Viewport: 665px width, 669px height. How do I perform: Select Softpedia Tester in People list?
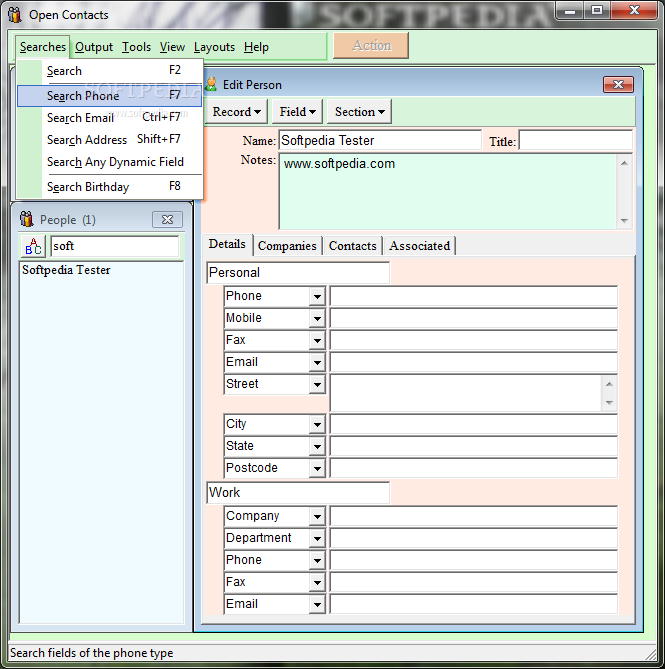tap(66, 270)
